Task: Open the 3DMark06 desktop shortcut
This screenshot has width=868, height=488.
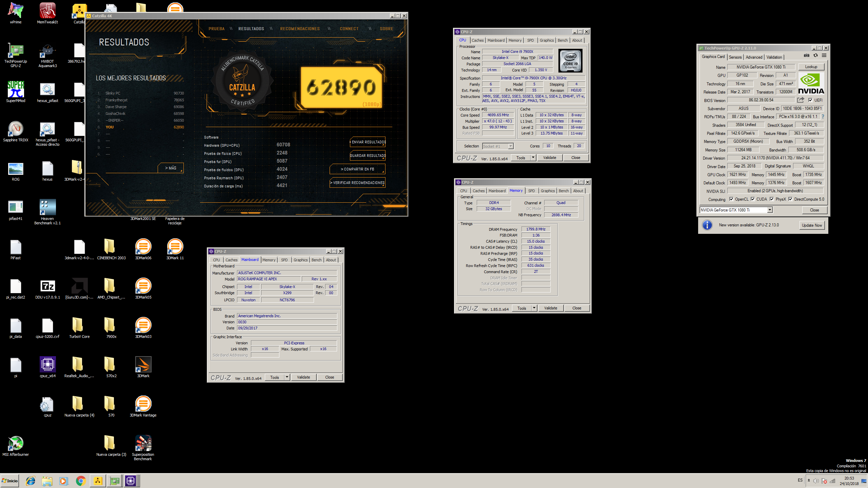Action: point(143,249)
